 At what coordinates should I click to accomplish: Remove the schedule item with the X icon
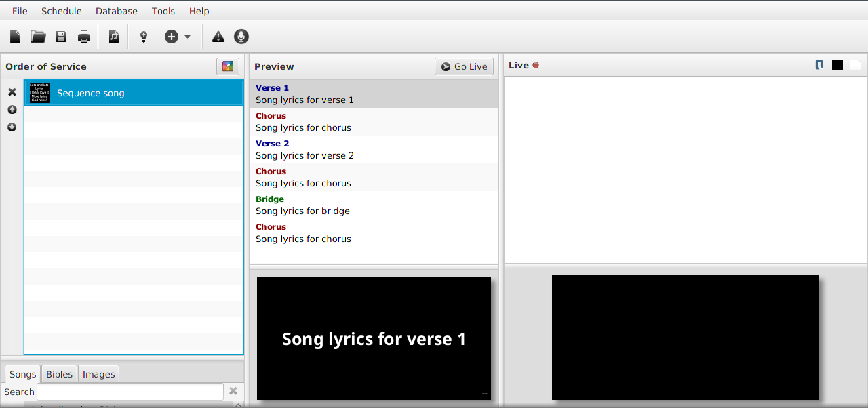point(12,92)
